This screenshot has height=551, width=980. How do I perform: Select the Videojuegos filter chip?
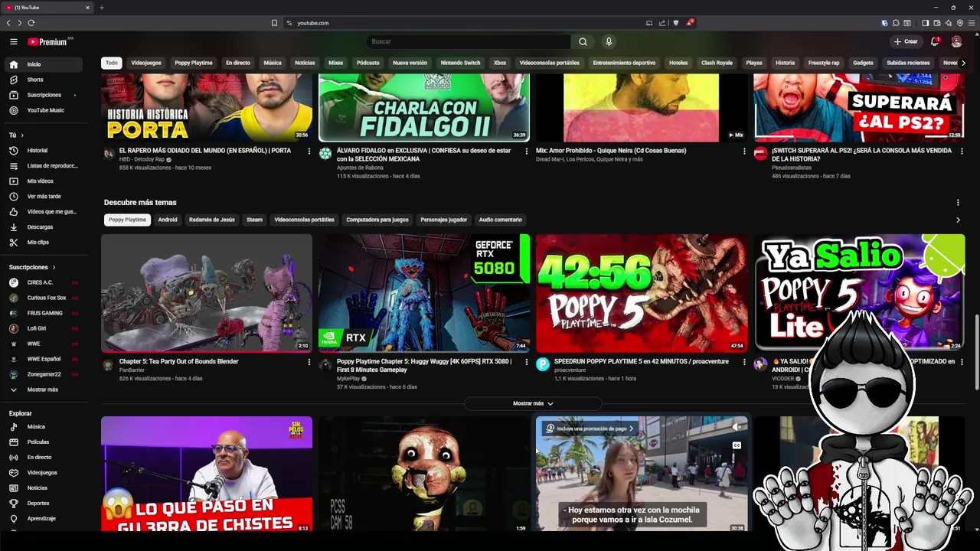tap(146, 63)
